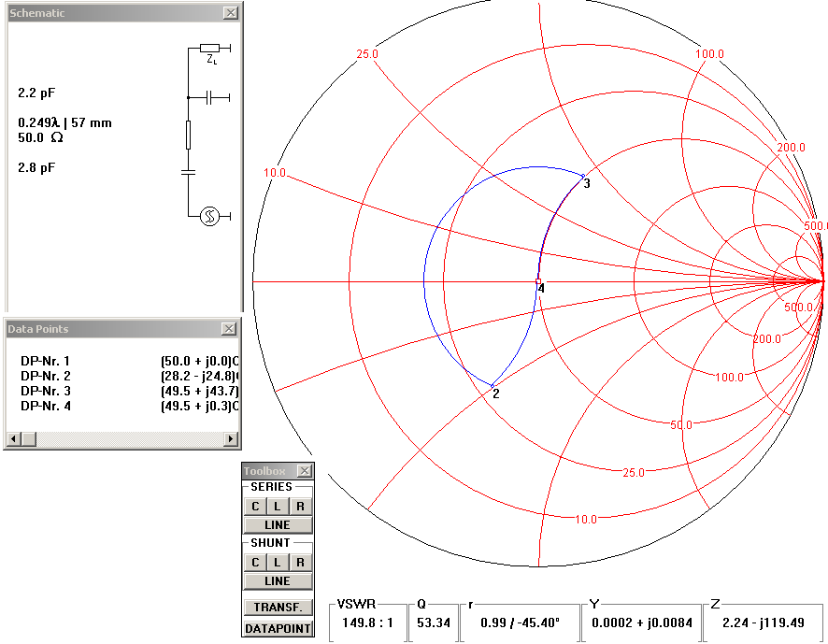
Task: Select the DP-Nr. 1 row
Action: [x=129, y=362]
